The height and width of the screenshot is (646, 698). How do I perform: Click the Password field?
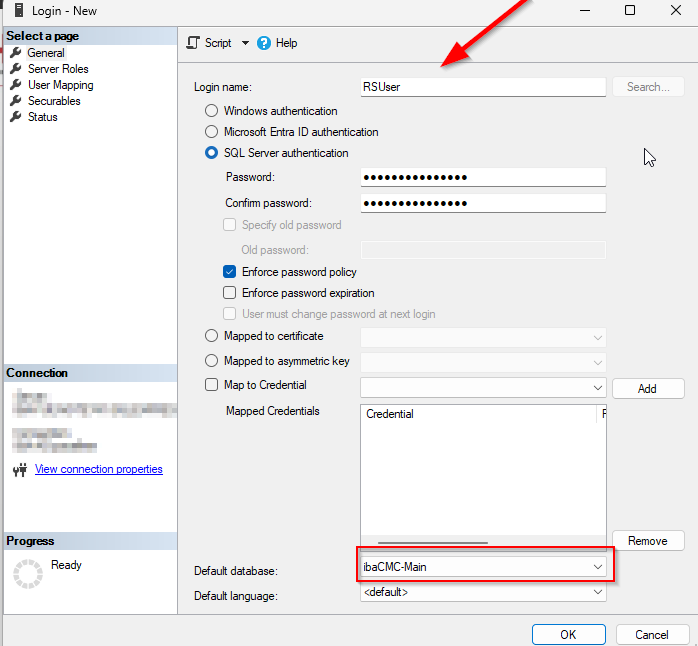click(x=483, y=177)
